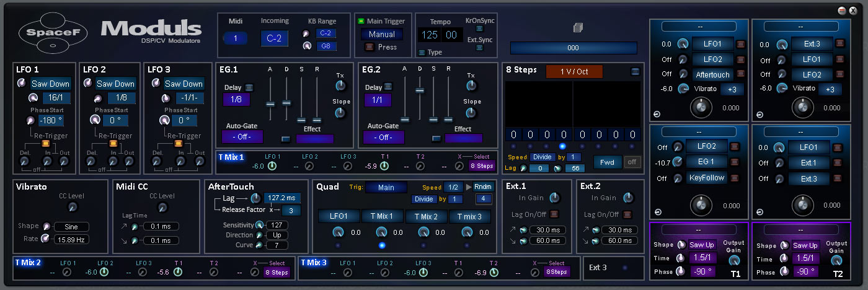The height and width of the screenshot is (290, 868).
Task: Select the Quad LFO1 source tab
Action: pos(339,216)
